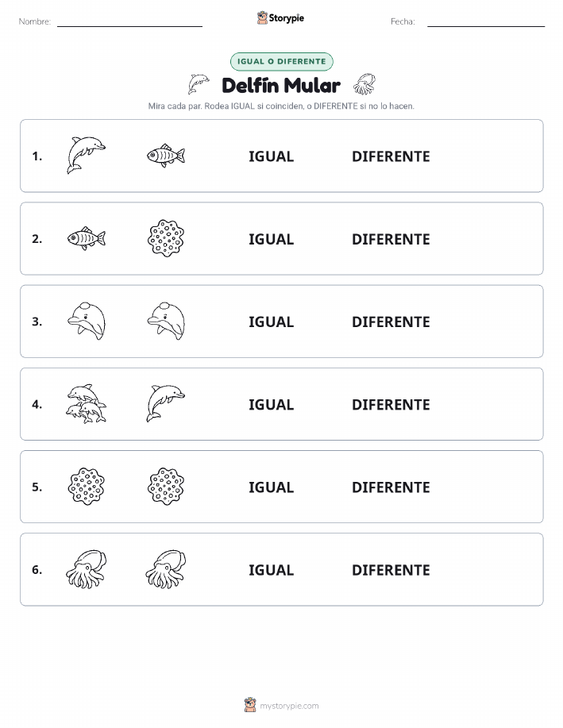Click the jumping dolphin in row 1
Screen dimensions: 563x728
[x=86, y=156]
